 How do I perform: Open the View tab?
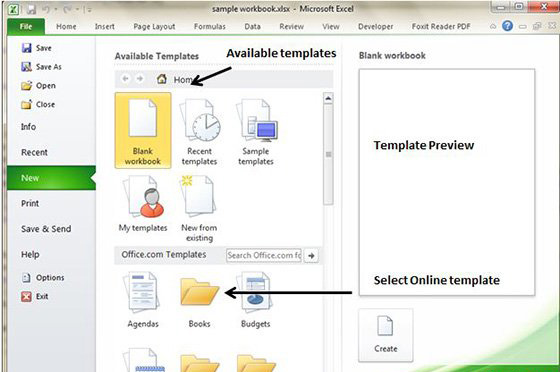click(x=331, y=26)
